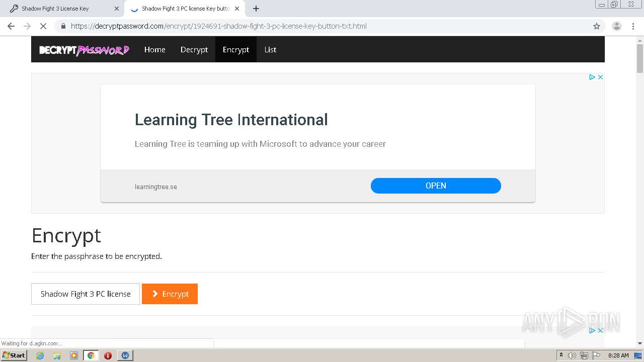
Task: Open the blue W application in taskbar
Action: pos(125,355)
